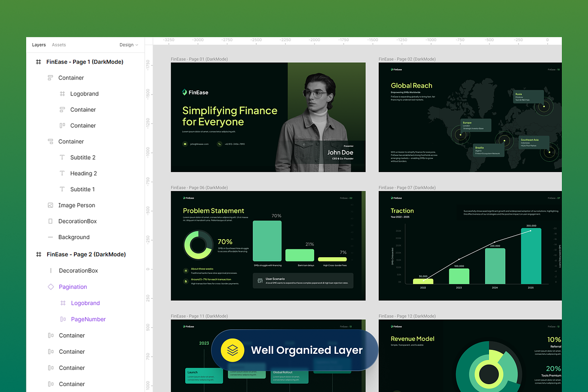Click the User Scenario card icon
Viewport: 588px width, 392px height.
coord(260,281)
